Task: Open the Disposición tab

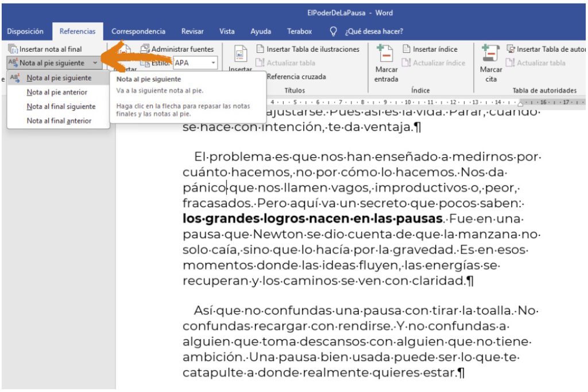Action: tap(25, 32)
